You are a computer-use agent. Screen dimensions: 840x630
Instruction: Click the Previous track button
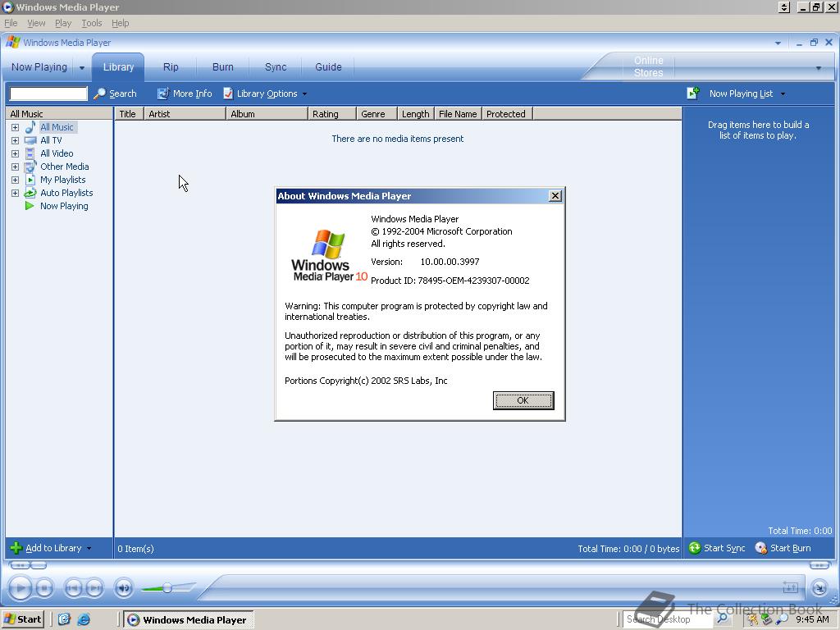[x=73, y=588]
